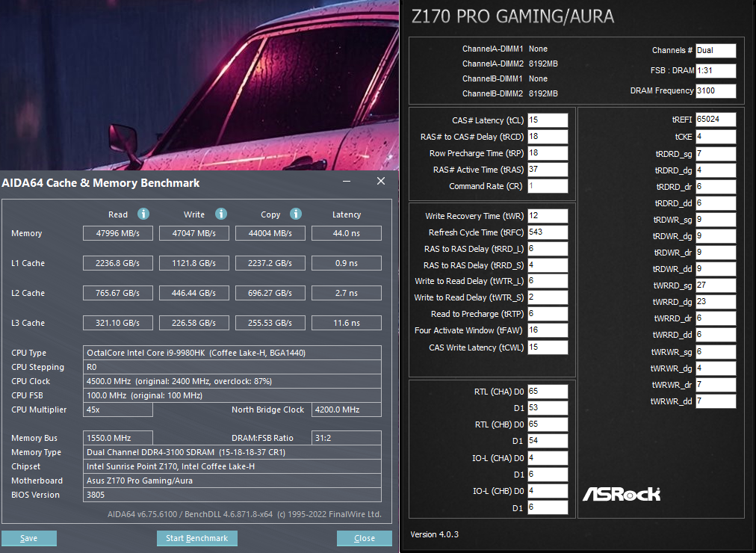The image size is (756, 553).
Task: Select Memory Latency 44.0 ns
Action: [346, 233]
